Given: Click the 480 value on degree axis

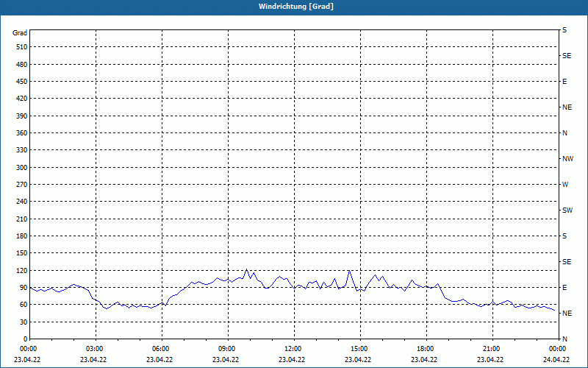Looking at the screenshot, I should 22,64.
